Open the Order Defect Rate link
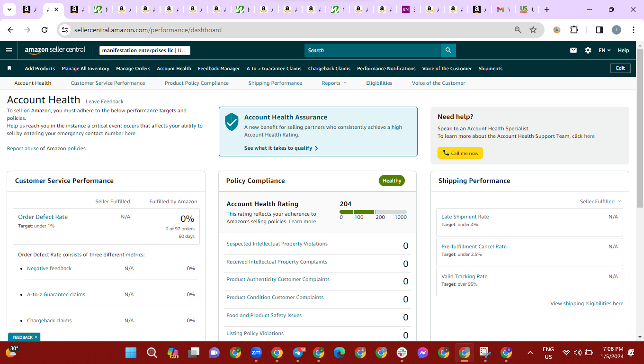Viewport: 644px width, 364px height. [43, 217]
